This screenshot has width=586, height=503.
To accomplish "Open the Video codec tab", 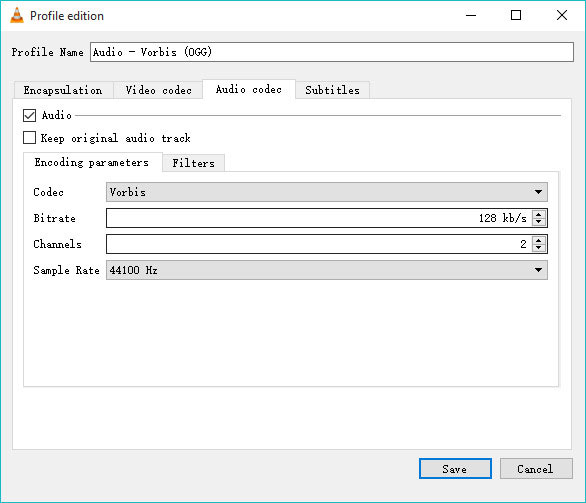I will [x=158, y=90].
